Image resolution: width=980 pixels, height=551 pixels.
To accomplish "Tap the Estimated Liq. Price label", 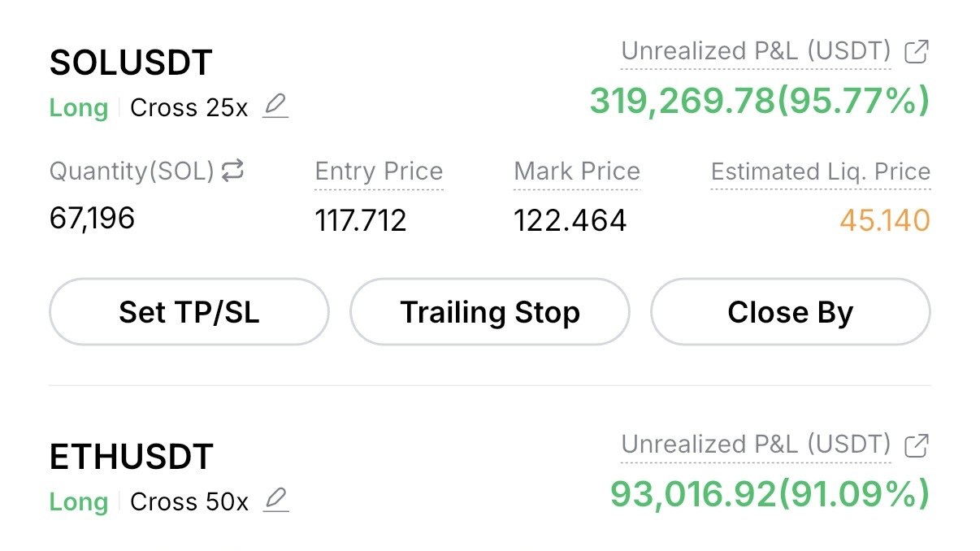I will [821, 171].
